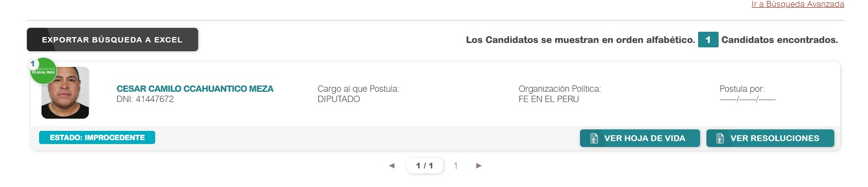Click the Organización Política Fe en el Peru value
Viewport: 868px width, 187px height.
549,99
